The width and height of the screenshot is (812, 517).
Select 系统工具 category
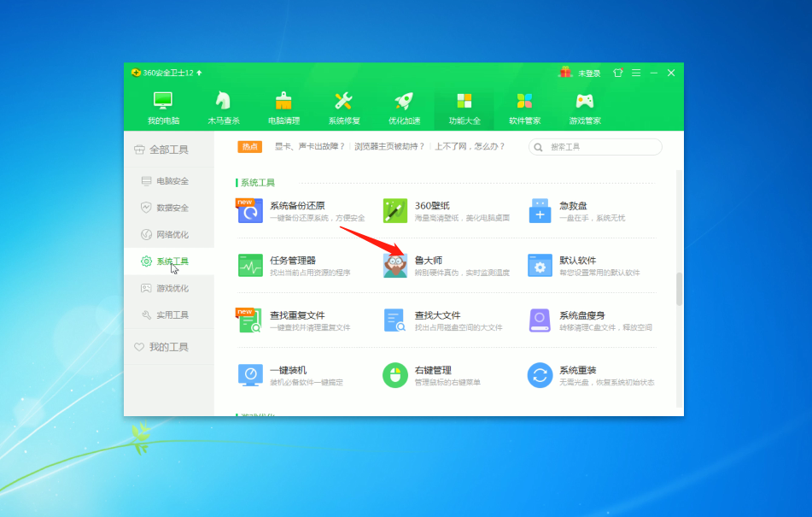click(x=169, y=261)
